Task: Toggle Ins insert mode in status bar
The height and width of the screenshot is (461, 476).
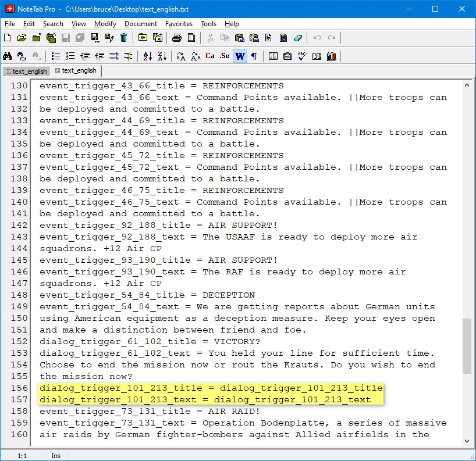Action: pos(56,456)
